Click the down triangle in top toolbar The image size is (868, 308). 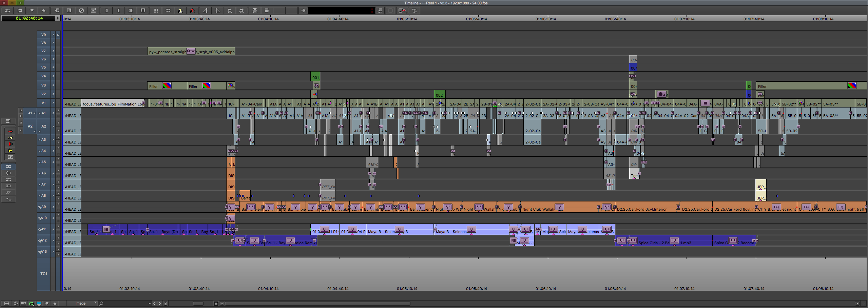pyautogui.click(x=32, y=11)
